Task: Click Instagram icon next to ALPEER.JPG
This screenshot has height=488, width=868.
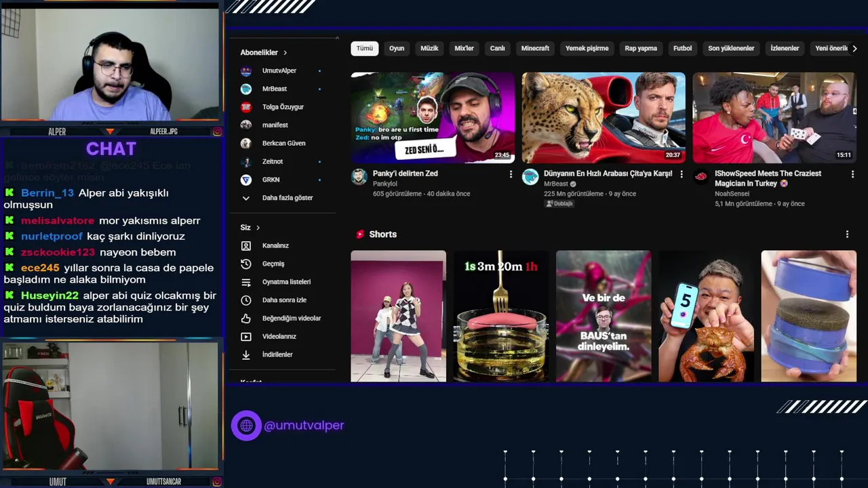Action: (218, 131)
